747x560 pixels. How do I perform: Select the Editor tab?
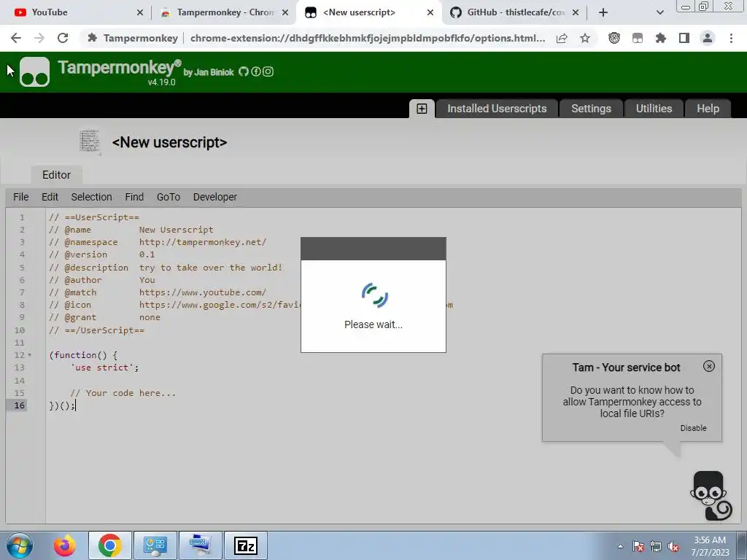pyautogui.click(x=56, y=175)
